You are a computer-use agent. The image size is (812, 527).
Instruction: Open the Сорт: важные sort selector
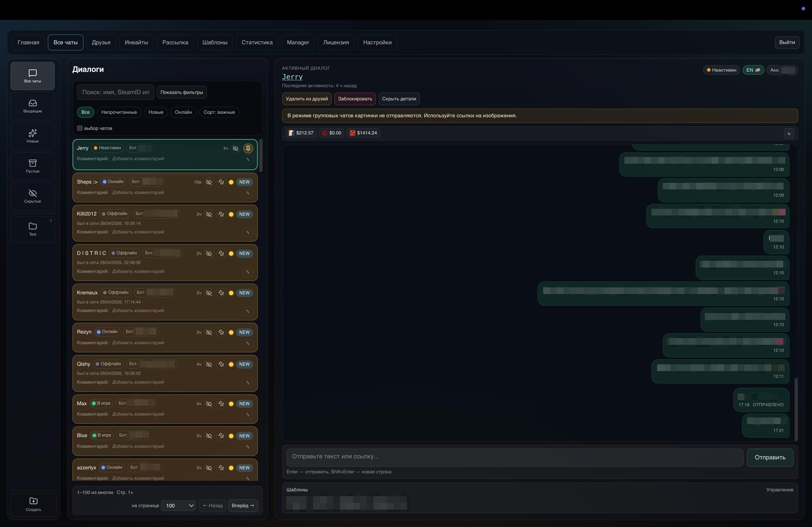(219, 112)
